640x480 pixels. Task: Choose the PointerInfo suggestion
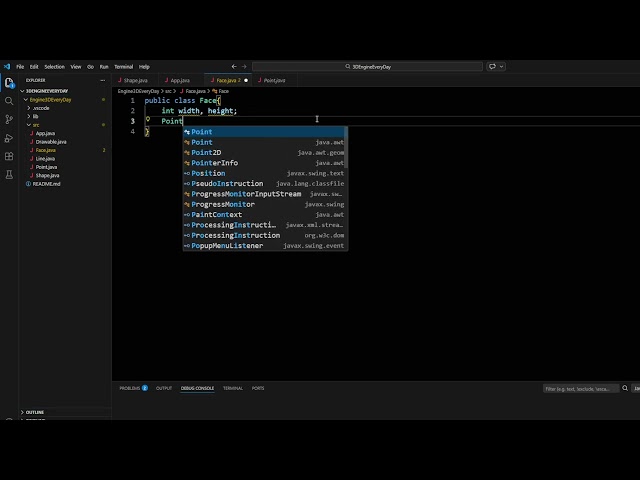(x=264, y=163)
